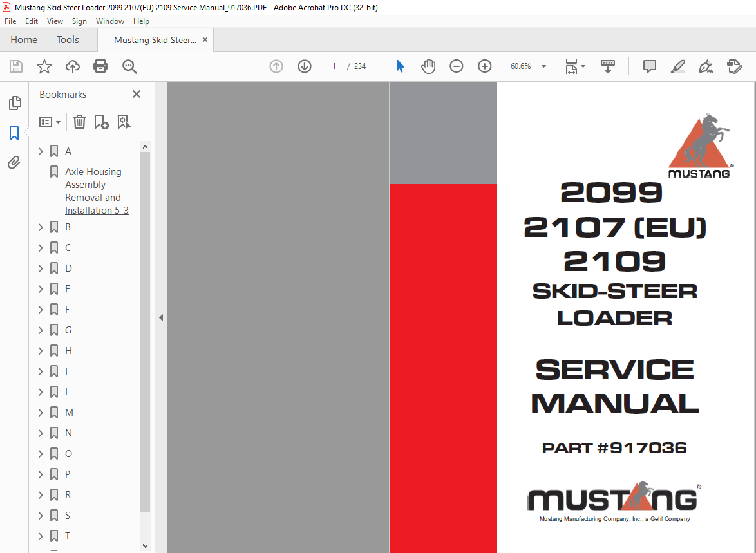Print the document
The height and width of the screenshot is (553, 756).
click(100, 66)
